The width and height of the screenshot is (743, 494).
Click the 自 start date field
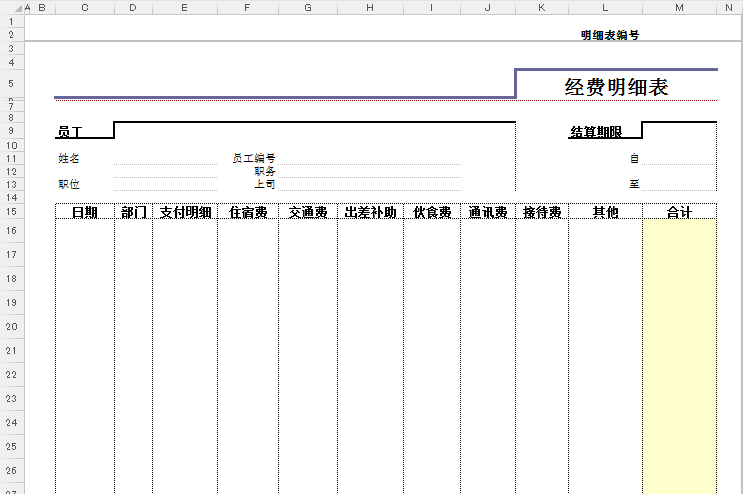coord(679,158)
